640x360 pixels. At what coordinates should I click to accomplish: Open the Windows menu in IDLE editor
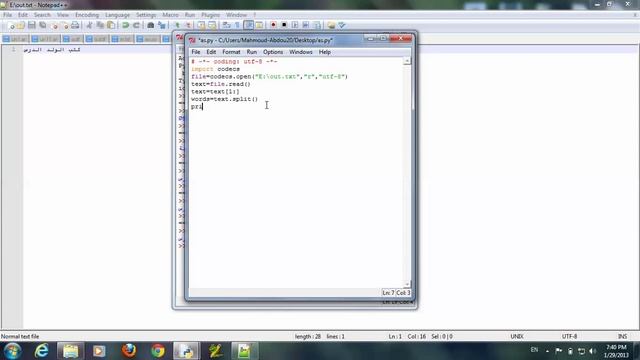[x=301, y=52]
